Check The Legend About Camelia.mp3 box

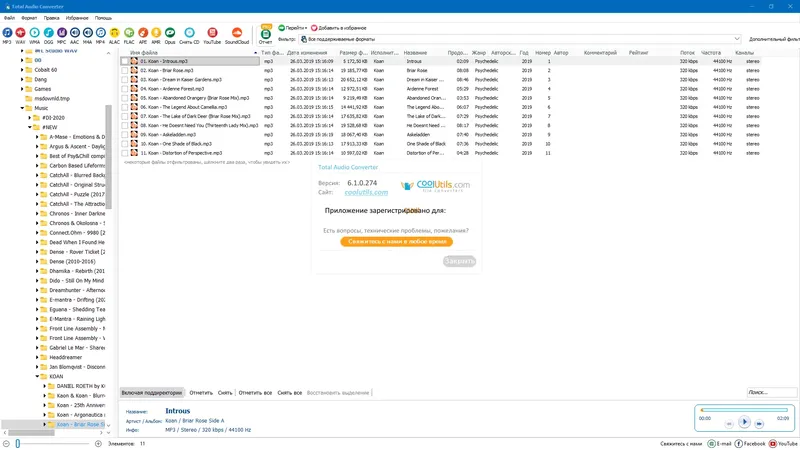tap(125, 107)
